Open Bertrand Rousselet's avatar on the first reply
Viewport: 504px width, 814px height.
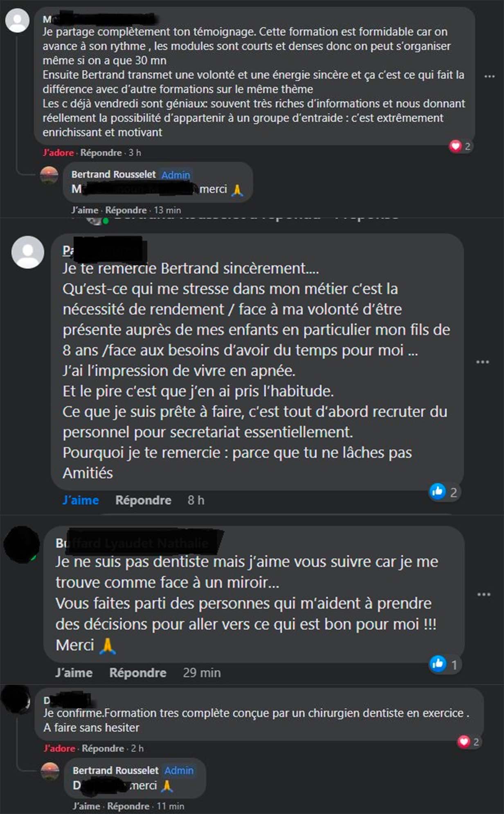49,175
